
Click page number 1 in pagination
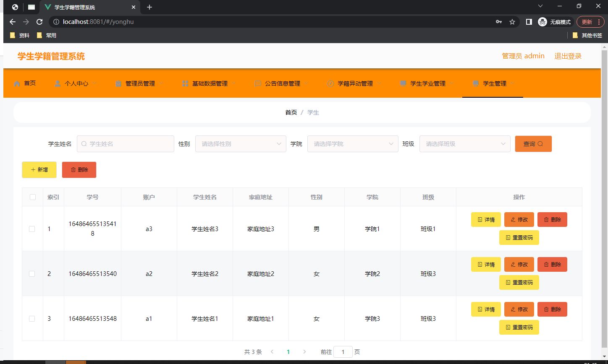(x=288, y=352)
